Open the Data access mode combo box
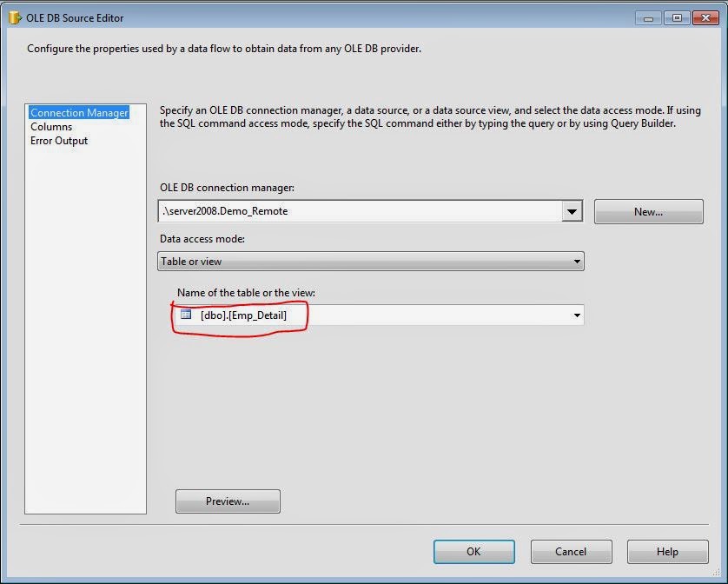Screen dimensions: 728x584 (370, 262)
